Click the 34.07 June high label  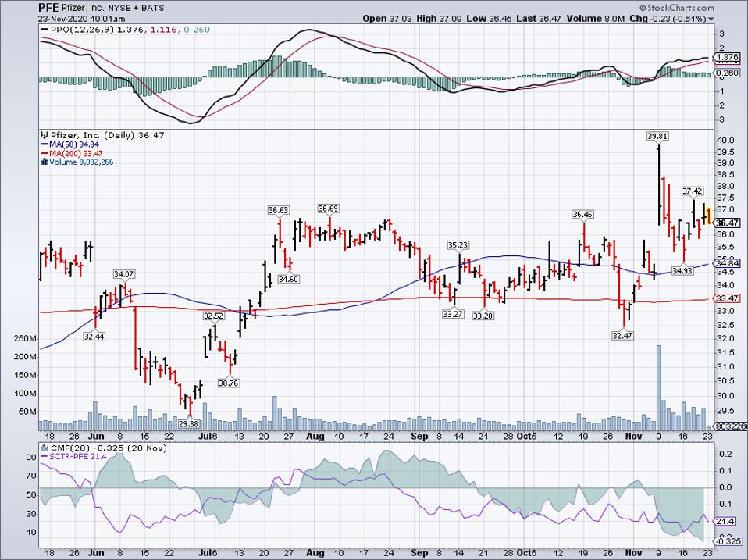[123, 274]
